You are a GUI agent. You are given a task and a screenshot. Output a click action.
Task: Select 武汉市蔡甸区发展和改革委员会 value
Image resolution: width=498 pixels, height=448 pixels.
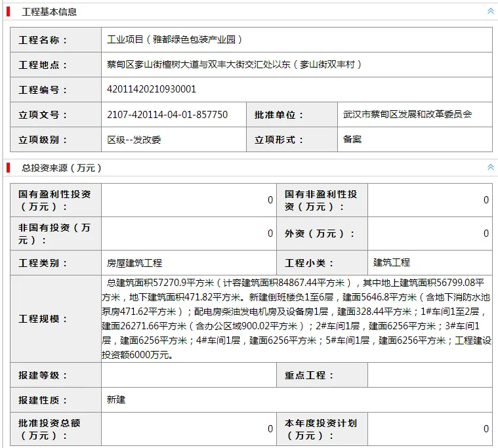(407, 114)
